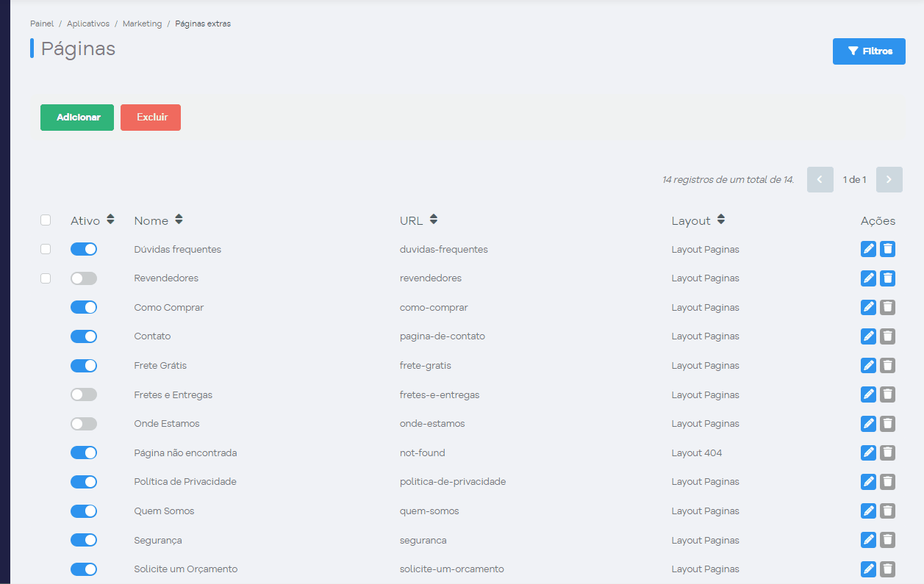
Task: Open Aplicativos breadcrumb link
Action: tap(88, 24)
